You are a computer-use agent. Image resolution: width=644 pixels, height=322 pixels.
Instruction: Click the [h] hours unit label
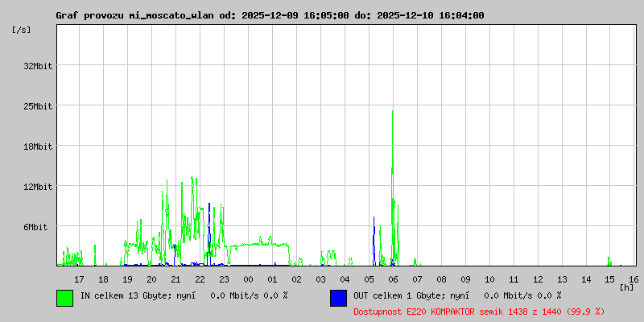(x=627, y=287)
